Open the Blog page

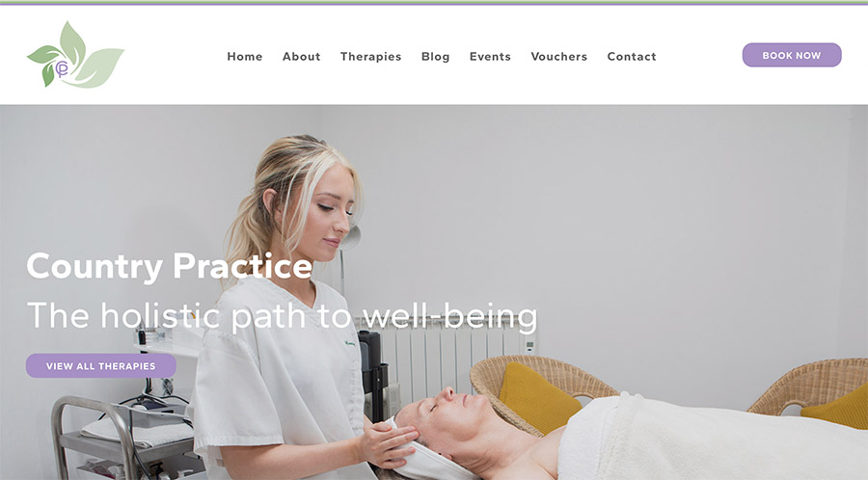point(435,57)
